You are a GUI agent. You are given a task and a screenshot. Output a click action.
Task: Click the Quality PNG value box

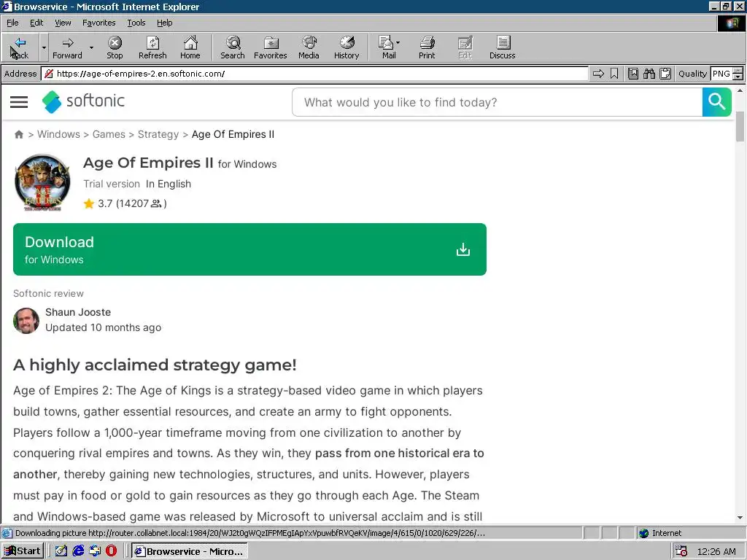pos(721,74)
